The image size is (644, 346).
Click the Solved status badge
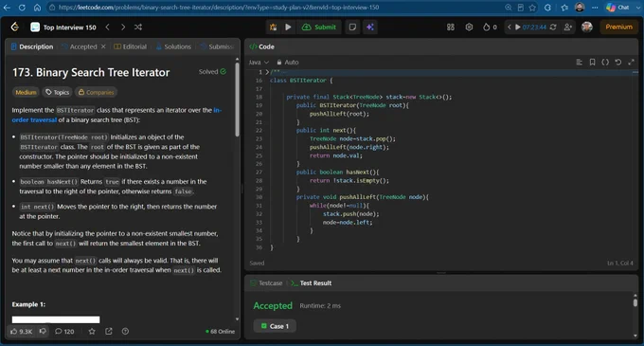(x=212, y=72)
